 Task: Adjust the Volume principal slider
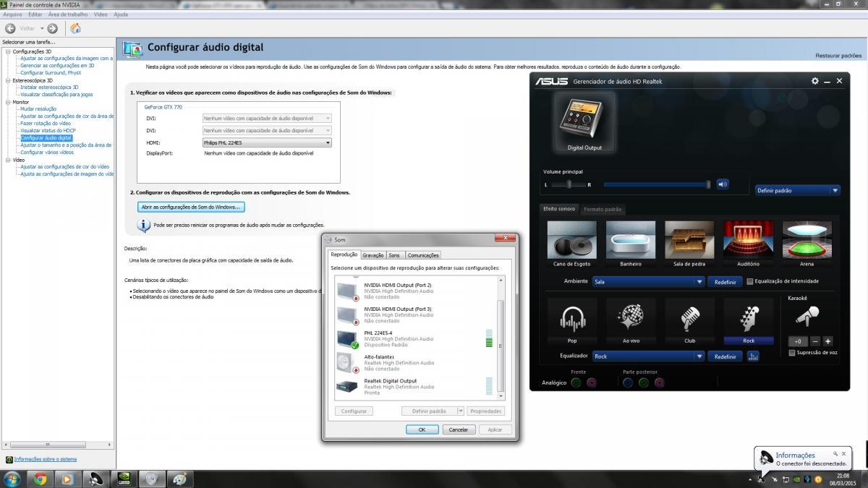657,184
